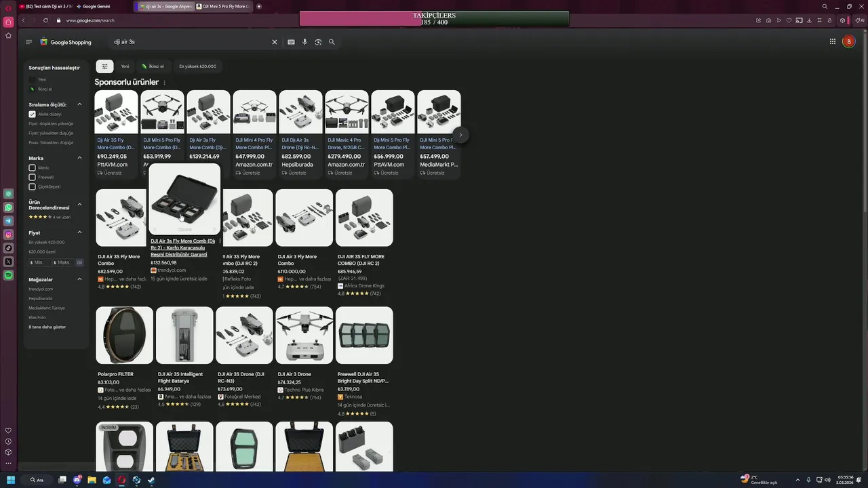This screenshot has height=488, width=868.
Task: Open the on-screen keyboard input tool
Action: tap(291, 42)
